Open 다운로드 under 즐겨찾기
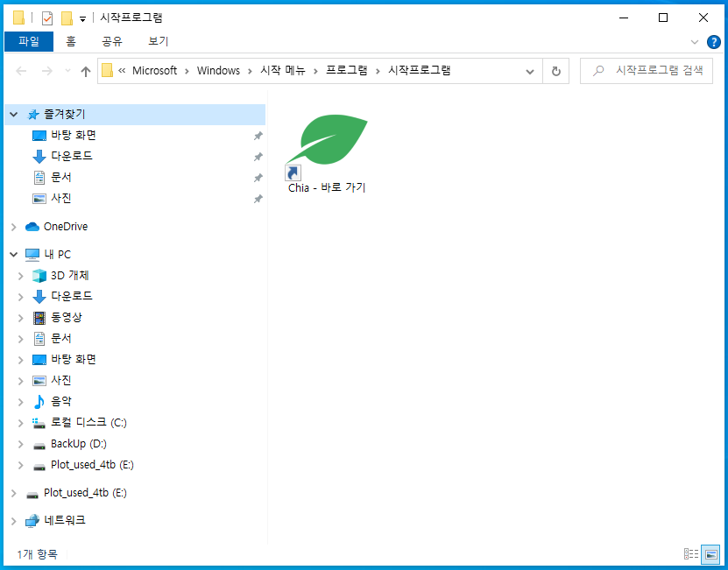Viewport: 728px width, 570px height. pyautogui.click(x=72, y=156)
